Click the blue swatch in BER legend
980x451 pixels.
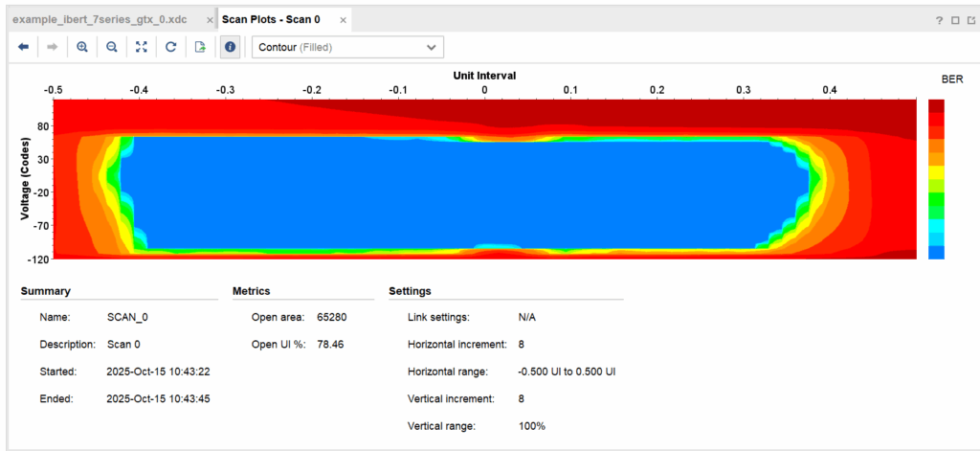click(x=936, y=252)
